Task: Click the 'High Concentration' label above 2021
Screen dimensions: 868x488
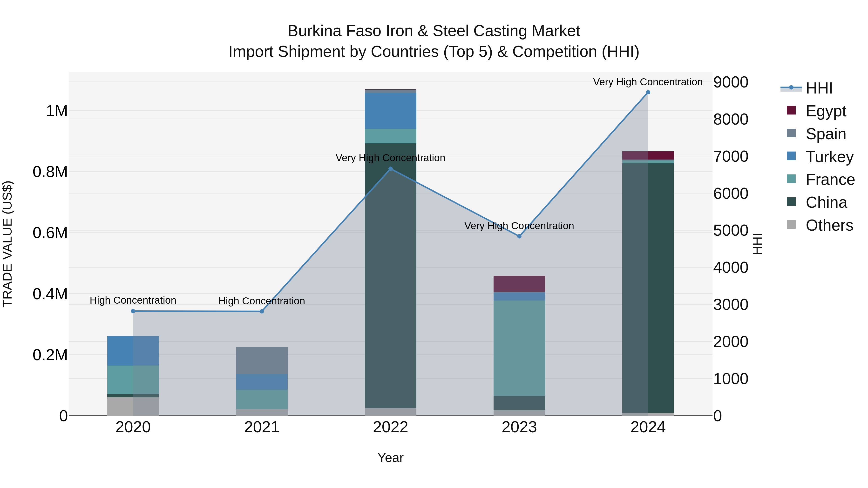Action: (x=262, y=301)
